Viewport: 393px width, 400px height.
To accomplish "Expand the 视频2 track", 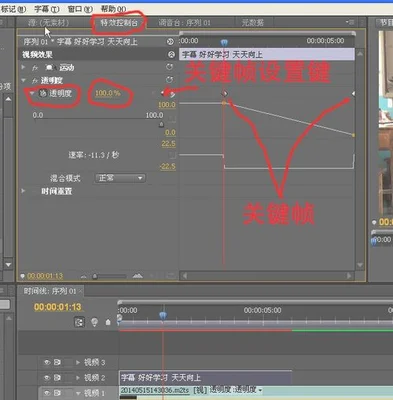I will (x=78, y=378).
